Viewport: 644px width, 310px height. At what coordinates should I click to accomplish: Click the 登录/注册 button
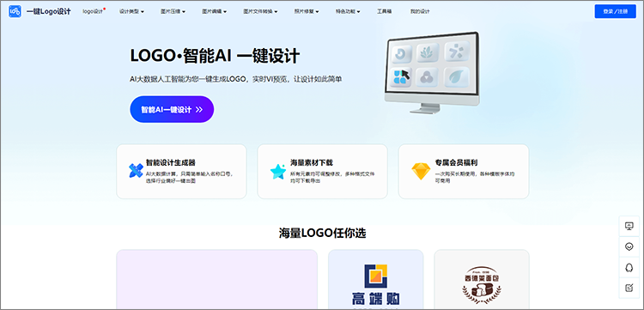pos(616,11)
